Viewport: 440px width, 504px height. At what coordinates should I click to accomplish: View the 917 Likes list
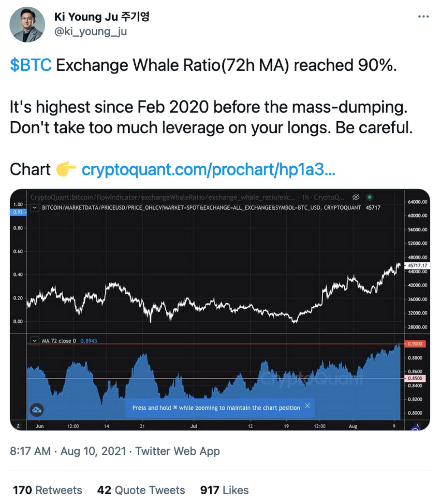(x=224, y=490)
